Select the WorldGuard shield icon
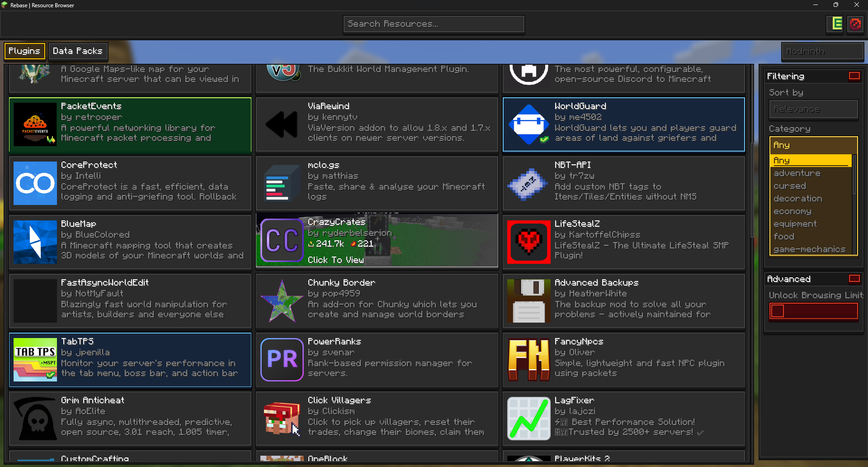 click(x=529, y=124)
